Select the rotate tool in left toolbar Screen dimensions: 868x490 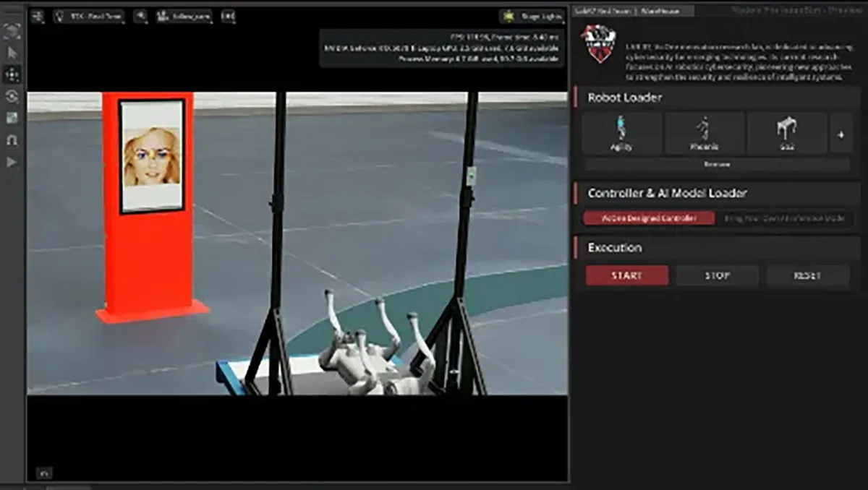pyautogui.click(x=12, y=96)
